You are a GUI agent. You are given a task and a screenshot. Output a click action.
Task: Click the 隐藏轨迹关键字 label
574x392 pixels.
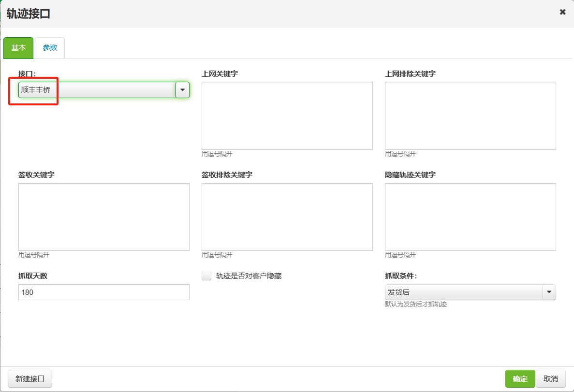click(411, 175)
